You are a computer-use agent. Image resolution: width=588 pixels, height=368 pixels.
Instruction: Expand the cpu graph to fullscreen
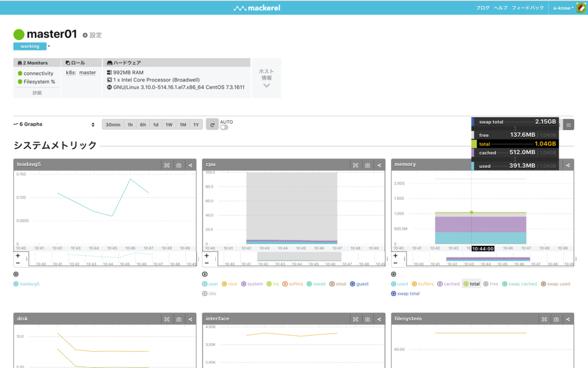[x=355, y=165]
